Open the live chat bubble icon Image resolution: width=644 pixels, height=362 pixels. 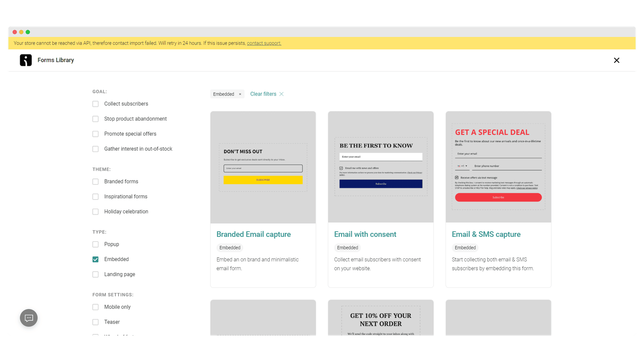point(29,318)
